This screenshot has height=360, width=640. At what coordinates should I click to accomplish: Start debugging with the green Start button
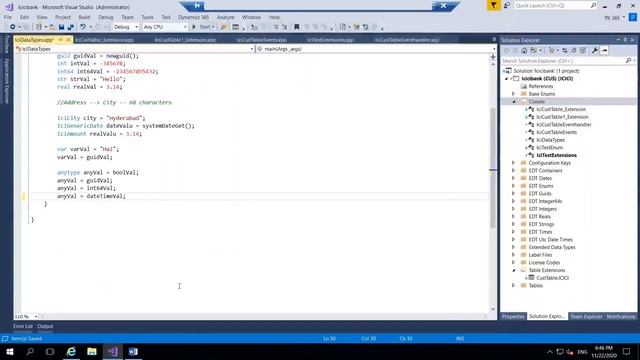pyautogui.click(x=203, y=27)
